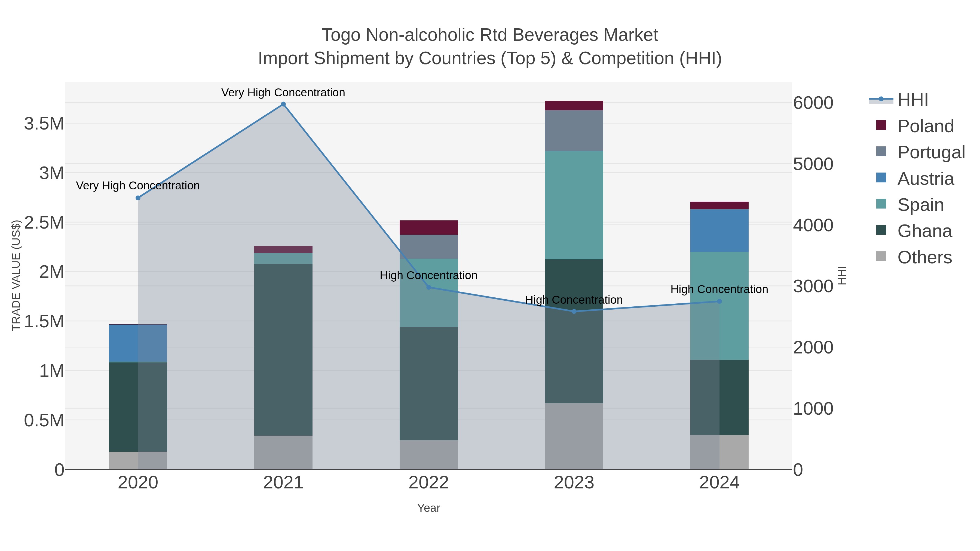Click the Others legend gray square
The height and width of the screenshot is (551, 980).
[x=881, y=256]
